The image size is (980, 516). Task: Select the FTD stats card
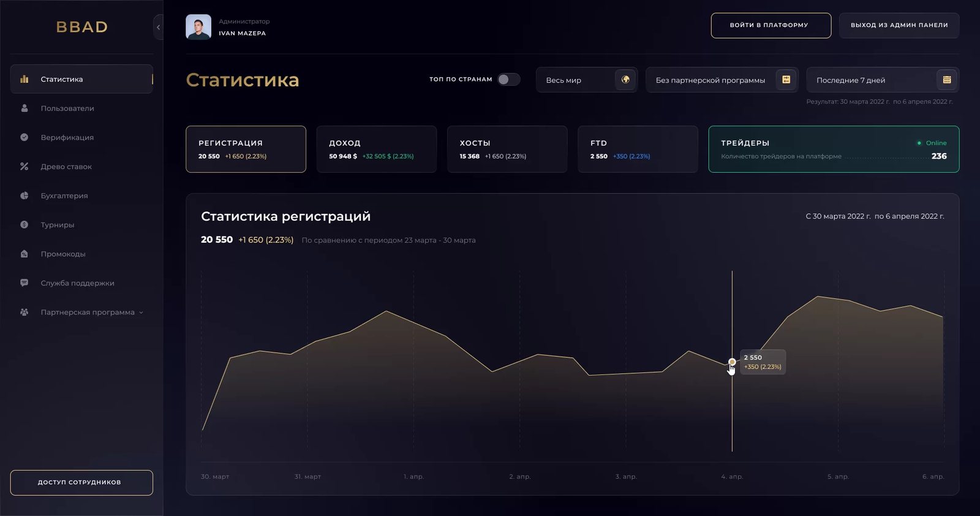point(638,149)
